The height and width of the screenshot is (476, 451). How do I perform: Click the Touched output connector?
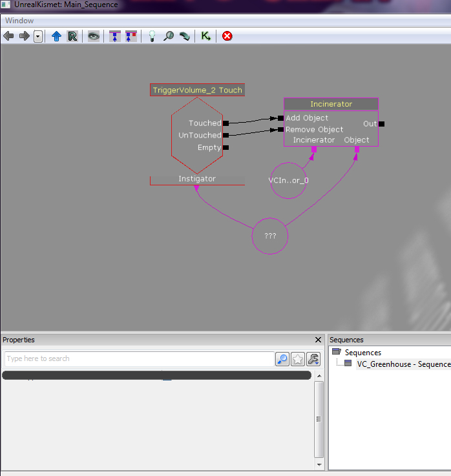click(226, 123)
